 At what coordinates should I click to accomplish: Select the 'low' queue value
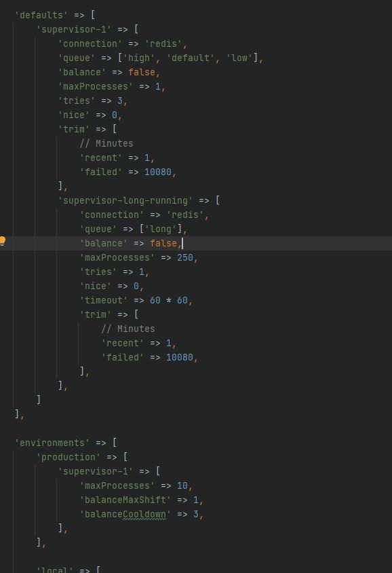(239, 58)
